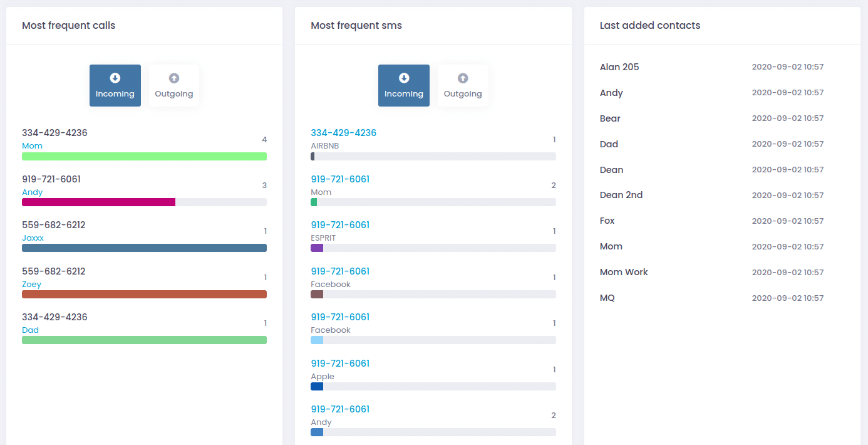Click the up-arrow icon in calls Outgoing
868x445 pixels.
point(174,78)
